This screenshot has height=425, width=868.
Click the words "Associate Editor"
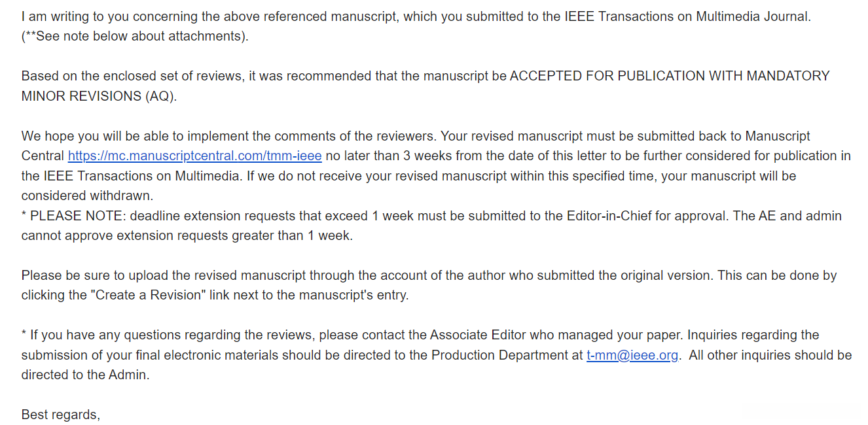tap(477, 335)
